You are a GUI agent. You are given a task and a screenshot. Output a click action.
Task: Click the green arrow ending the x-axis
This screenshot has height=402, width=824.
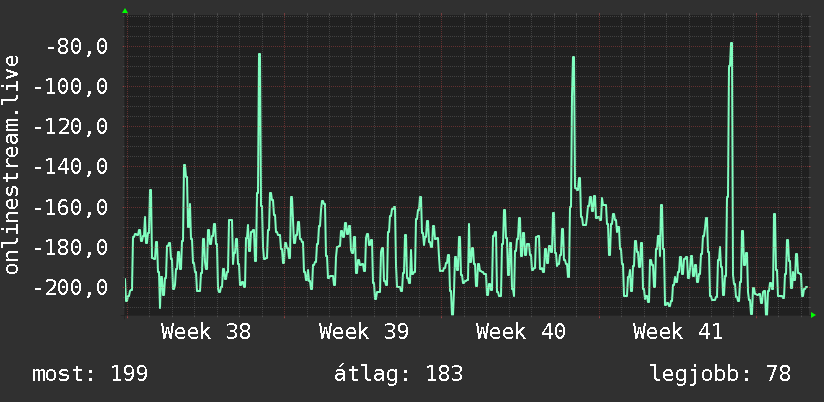(813, 315)
